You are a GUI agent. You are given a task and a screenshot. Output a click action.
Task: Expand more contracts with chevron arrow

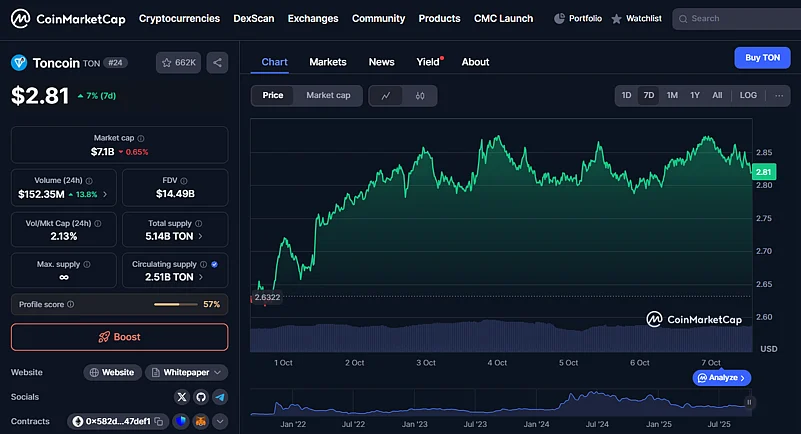click(x=220, y=422)
